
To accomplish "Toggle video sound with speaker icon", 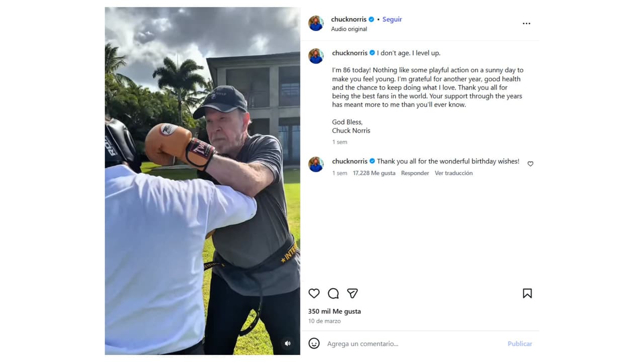I will 287,343.
